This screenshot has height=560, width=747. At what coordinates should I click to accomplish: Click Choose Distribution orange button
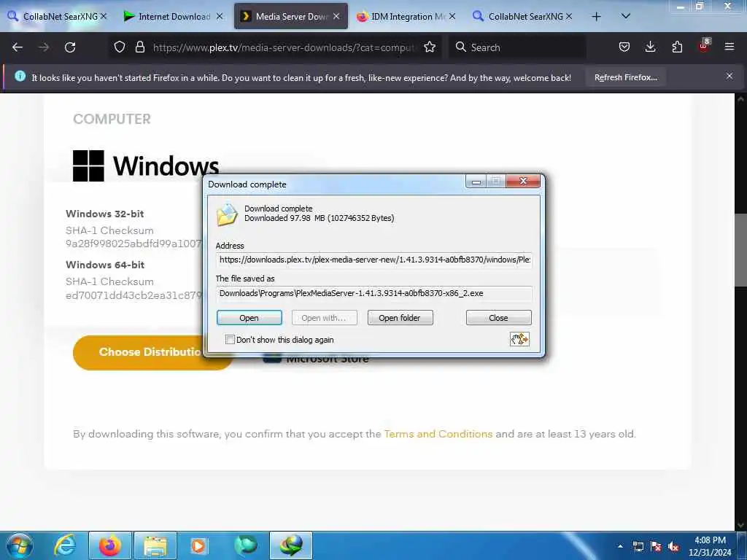point(152,352)
